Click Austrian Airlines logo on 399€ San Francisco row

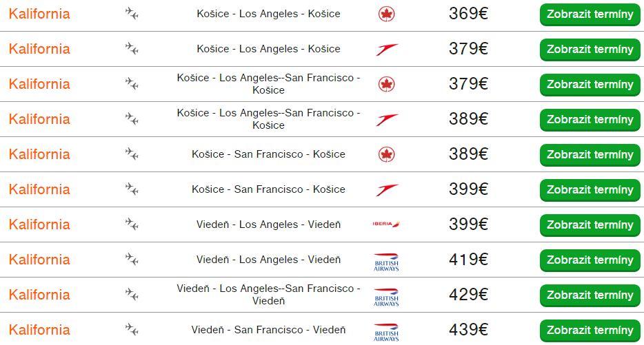387,189
